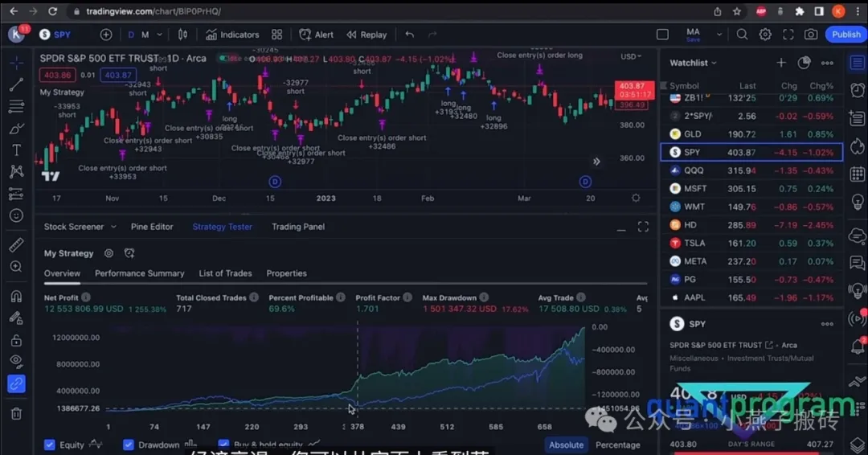This screenshot has width=868, height=455.
Task: Click the SPY symbol search button
Action: click(55, 35)
